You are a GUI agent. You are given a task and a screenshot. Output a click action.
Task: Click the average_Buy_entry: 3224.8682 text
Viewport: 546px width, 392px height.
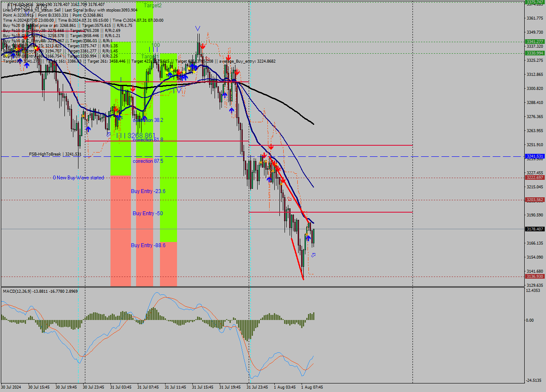247,61
